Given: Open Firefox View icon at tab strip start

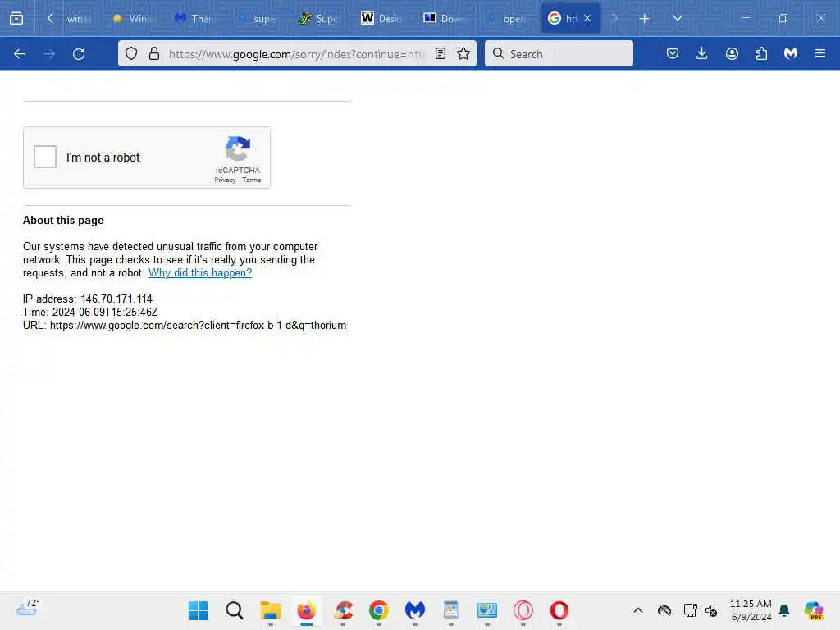Looking at the screenshot, I should click(x=16, y=18).
